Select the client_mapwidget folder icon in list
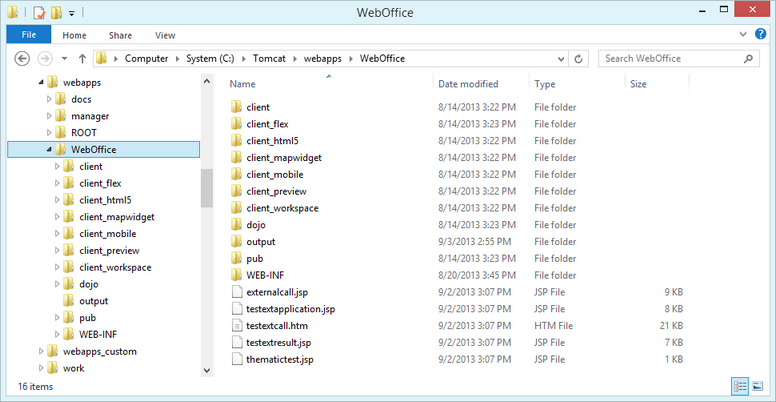This screenshot has width=776, height=402. point(237,157)
